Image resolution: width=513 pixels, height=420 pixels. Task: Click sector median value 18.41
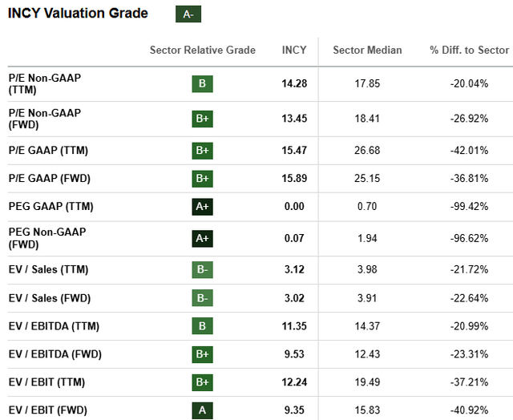367,119
